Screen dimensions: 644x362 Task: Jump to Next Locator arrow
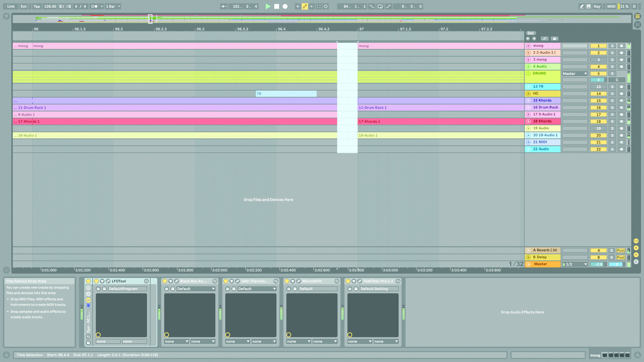534,39
